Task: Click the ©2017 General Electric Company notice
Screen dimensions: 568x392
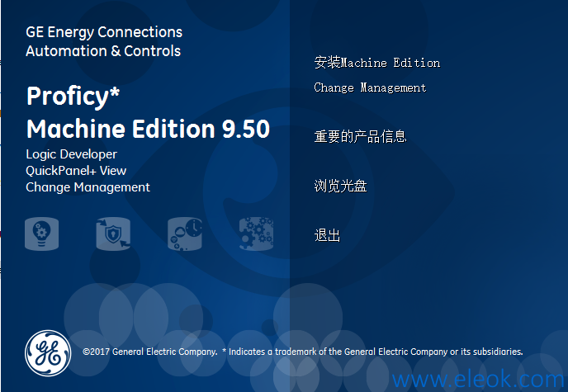Action: pyautogui.click(x=150, y=352)
